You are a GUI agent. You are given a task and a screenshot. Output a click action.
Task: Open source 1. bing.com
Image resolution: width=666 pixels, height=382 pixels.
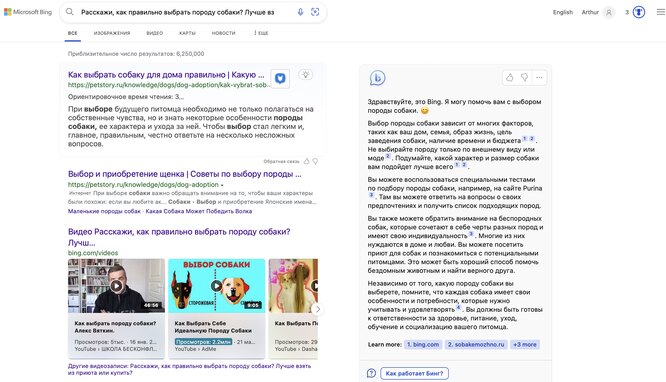pyautogui.click(x=423, y=345)
